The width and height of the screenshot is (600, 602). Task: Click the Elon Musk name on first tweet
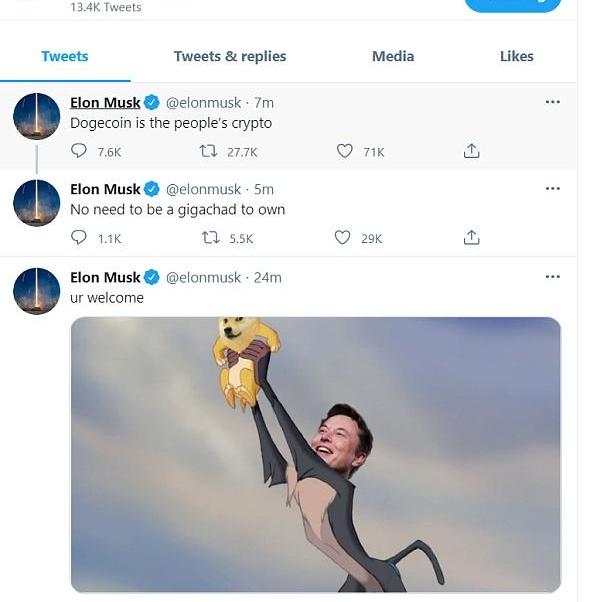(105, 102)
